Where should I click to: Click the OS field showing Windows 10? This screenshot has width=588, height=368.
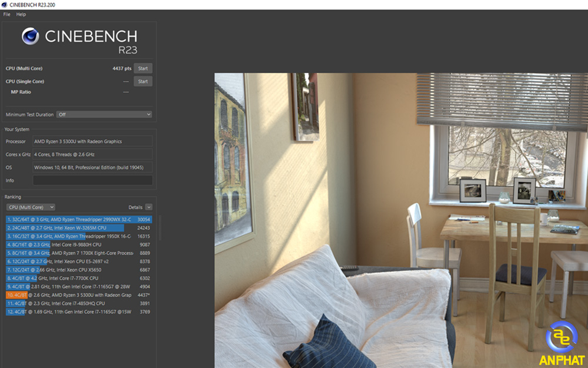pos(93,167)
